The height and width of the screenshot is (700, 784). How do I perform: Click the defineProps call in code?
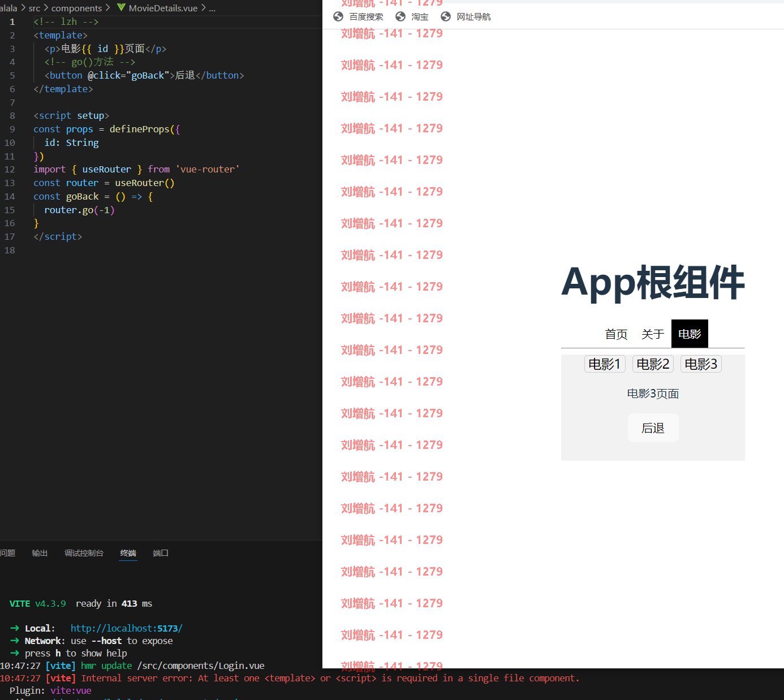[x=139, y=129]
